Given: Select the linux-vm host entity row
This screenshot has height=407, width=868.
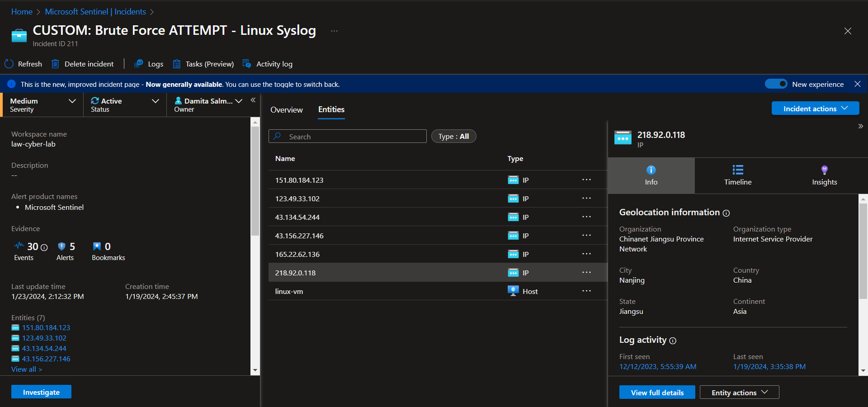Looking at the screenshot, I should pyautogui.click(x=438, y=291).
